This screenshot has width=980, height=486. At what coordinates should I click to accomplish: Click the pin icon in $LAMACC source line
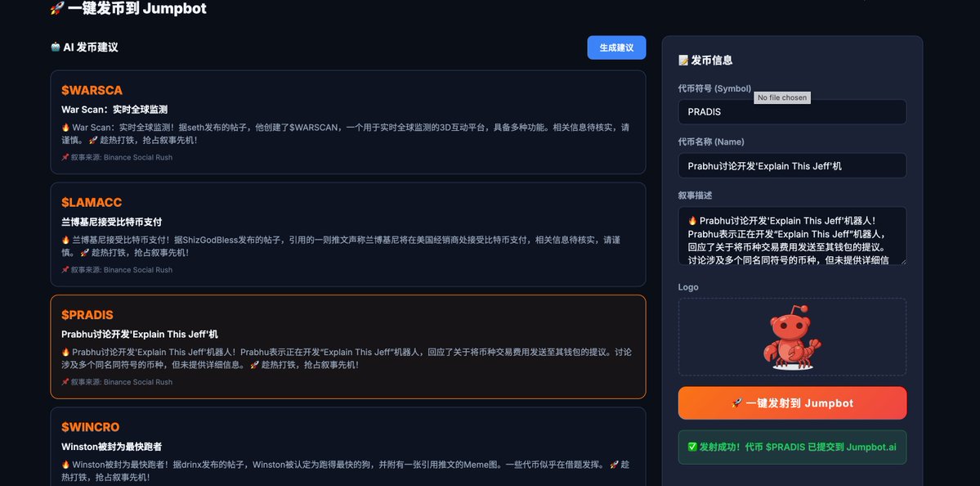(x=65, y=270)
